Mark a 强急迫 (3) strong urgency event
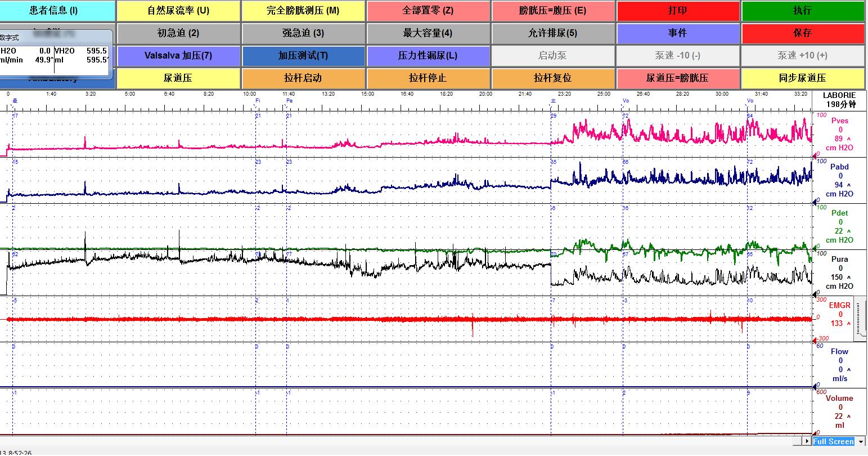This screenshot has height=456, width=868. [303, 33]
